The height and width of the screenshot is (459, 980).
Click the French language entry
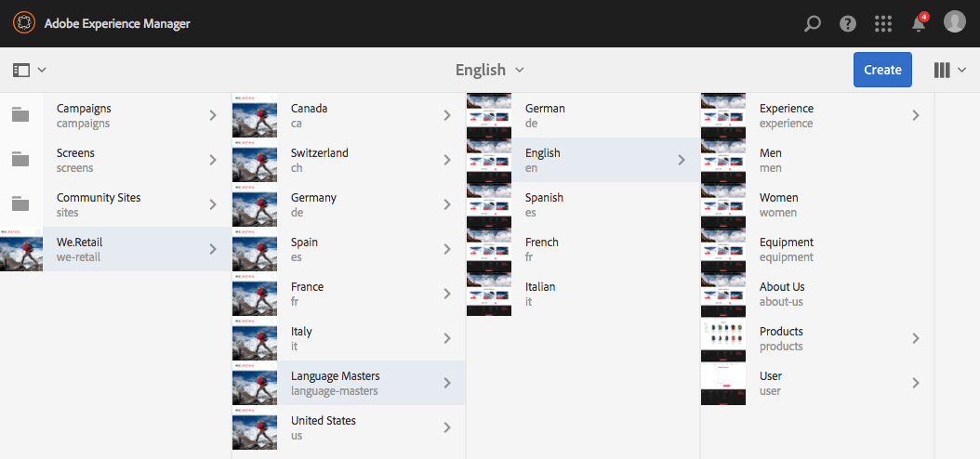click(583, 249)
